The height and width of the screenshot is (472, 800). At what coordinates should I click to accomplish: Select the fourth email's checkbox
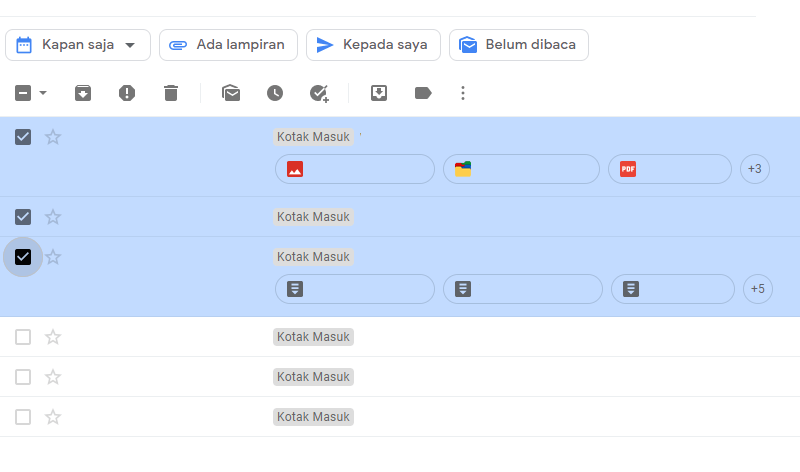23,337
